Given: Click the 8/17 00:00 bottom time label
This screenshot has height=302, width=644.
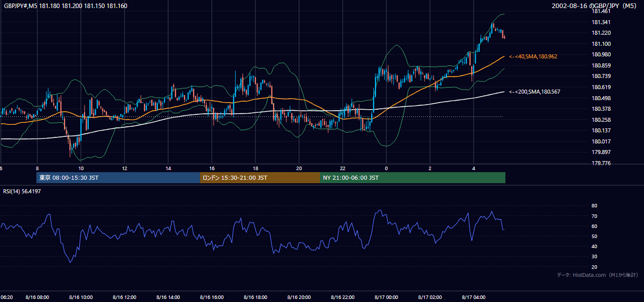Looking at the screenshot, I should click(x=387, y=297).
